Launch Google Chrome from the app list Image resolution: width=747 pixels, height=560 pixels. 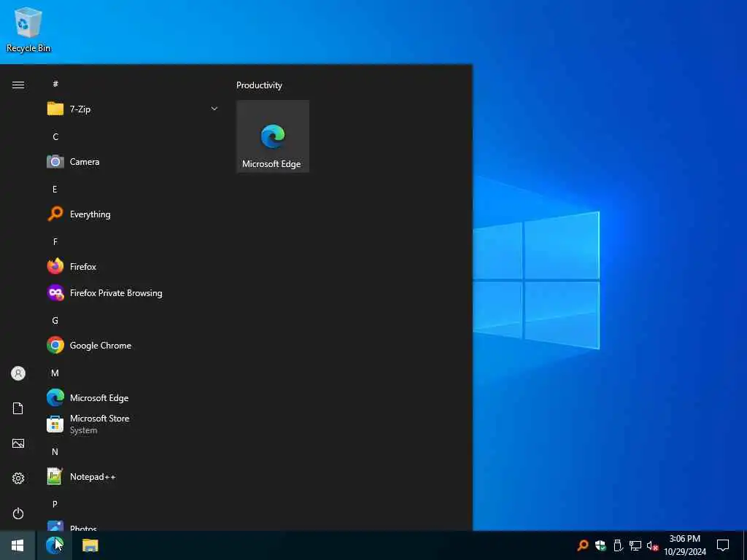pyautogui.click(x=133, y=345)
